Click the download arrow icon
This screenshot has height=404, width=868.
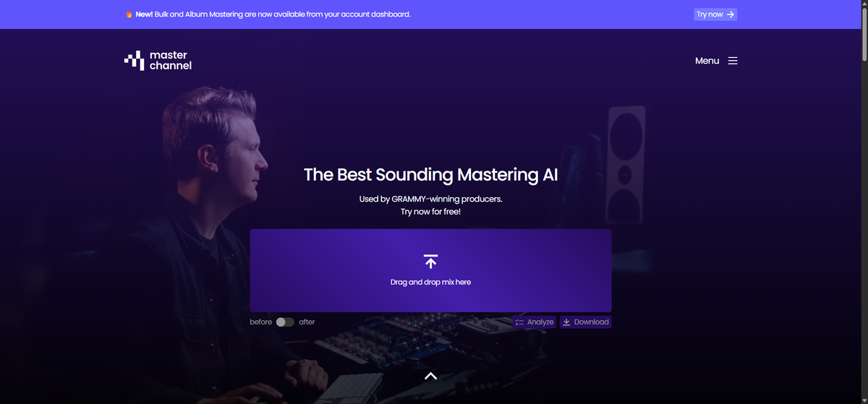566,322
